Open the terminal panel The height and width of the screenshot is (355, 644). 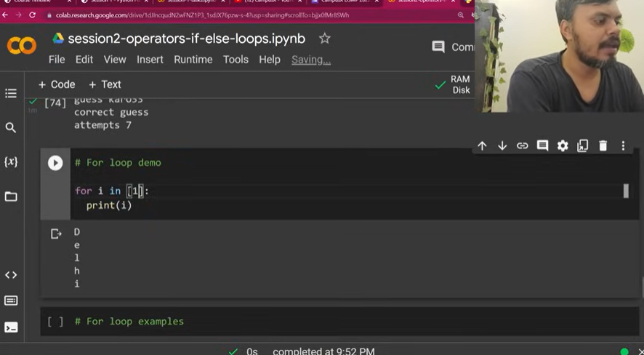click(11, 327)
